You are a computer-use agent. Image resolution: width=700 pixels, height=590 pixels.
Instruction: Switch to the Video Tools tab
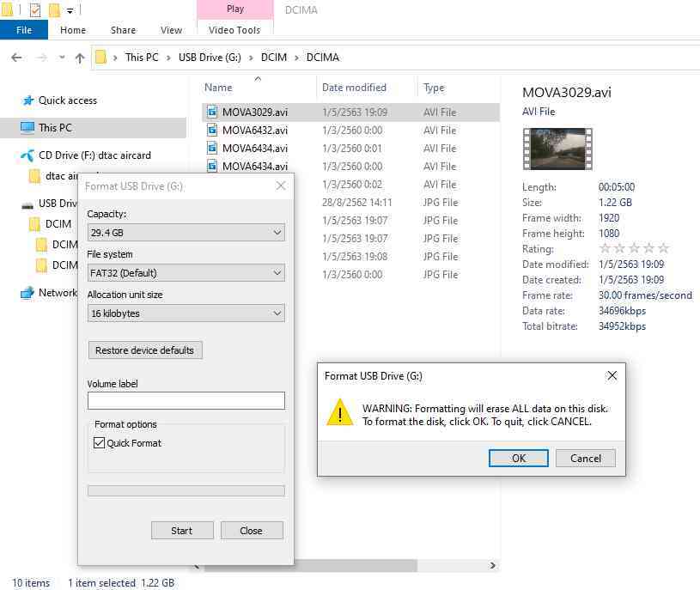[234, 30]
